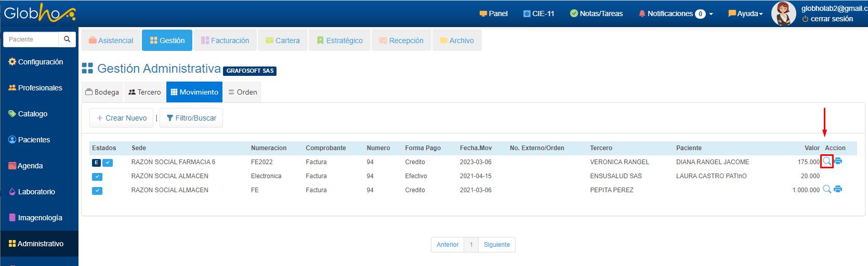Toggle the checkmark status on the FE row
Screen dimensions: 868x266
(x=97, y=191)
